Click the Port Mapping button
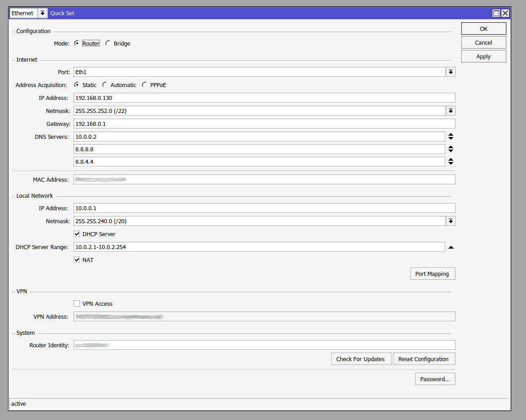The image size is (526, 420). [x=432, y=274]
